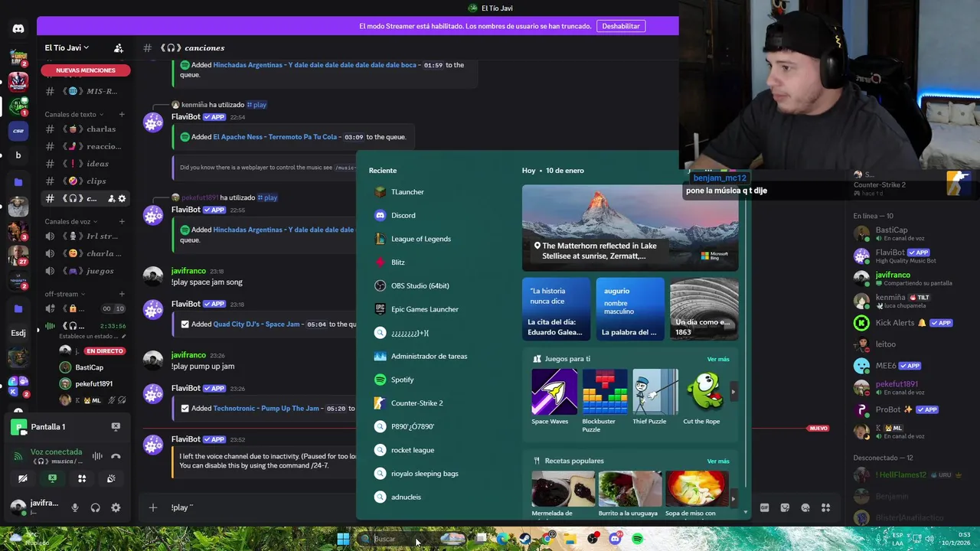Open El Apache Ness Terremoto link
Image resolution: width=980 pixels, height=551 pixels.
point(275,137)
